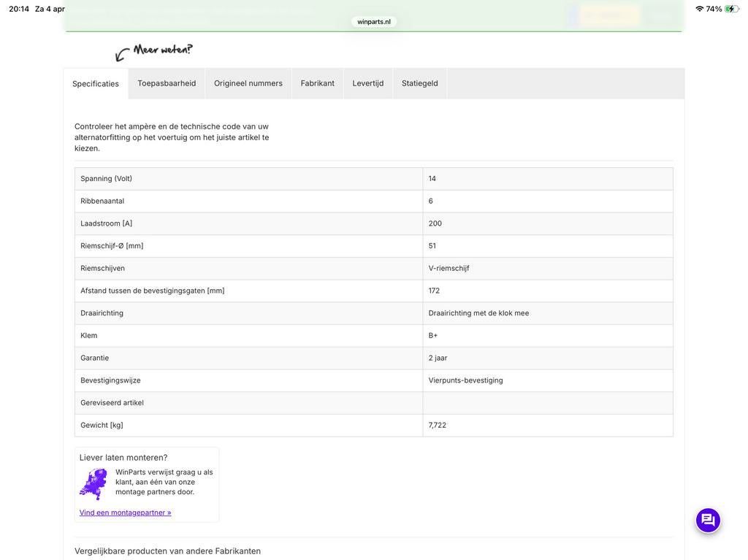748x560 pixels.
Task: Click the 'Meer weten?' handwritten arrow graphic
Action: click(154, 52)
